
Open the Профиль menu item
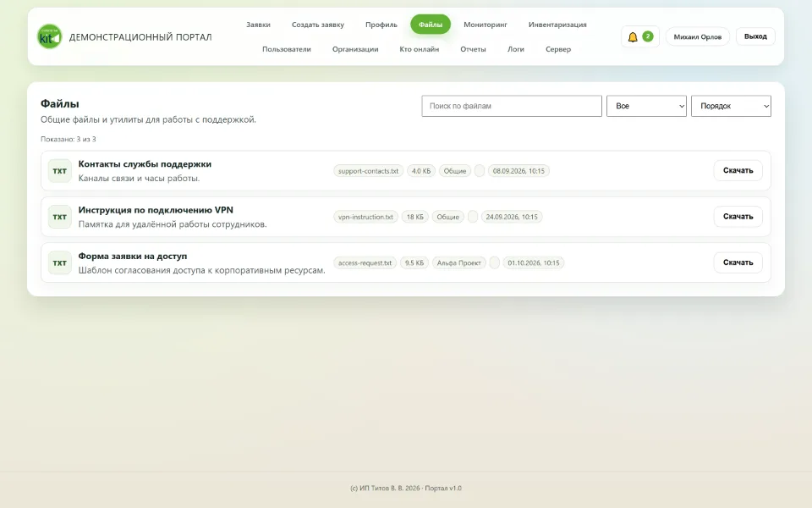[381, 25]
